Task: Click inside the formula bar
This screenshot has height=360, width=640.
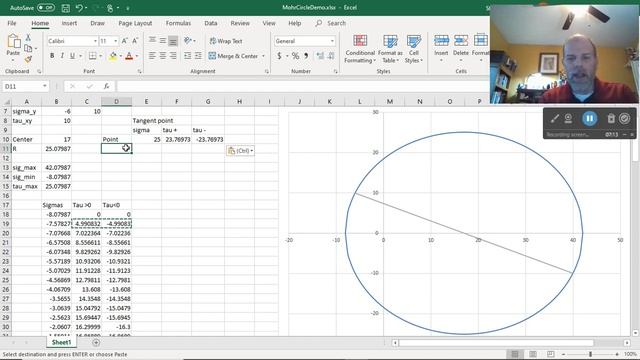Action: pos(302,86)
